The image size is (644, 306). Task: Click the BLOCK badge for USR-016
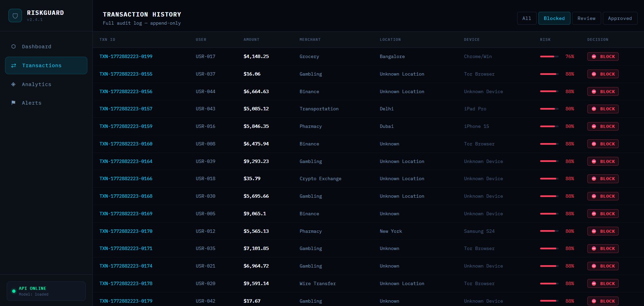(603, 127)
